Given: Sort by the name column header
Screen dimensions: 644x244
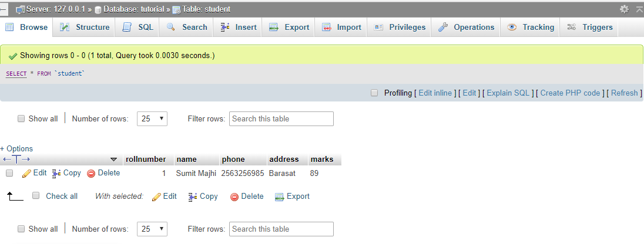Looking at the screenshot, I should click(186, 159).
